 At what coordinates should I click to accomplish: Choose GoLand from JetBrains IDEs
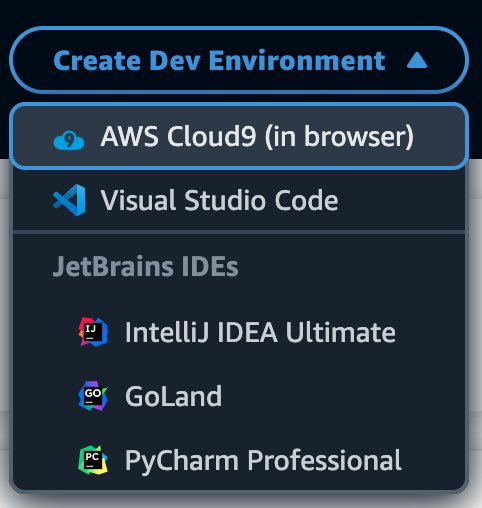click(x=239, y=396)
